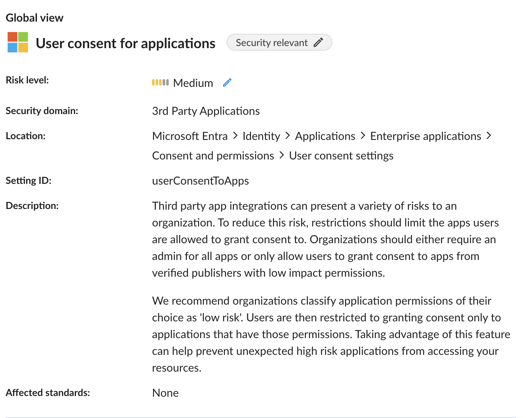Click the chevron after Microsoft Entra
This screenshot has height=418, width=532.
pyautogui.click(x=235, y=136)
